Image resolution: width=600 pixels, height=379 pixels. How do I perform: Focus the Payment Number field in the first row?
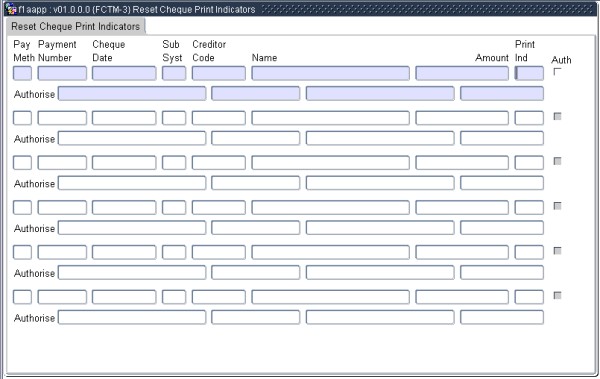click(x=62, y=73)
